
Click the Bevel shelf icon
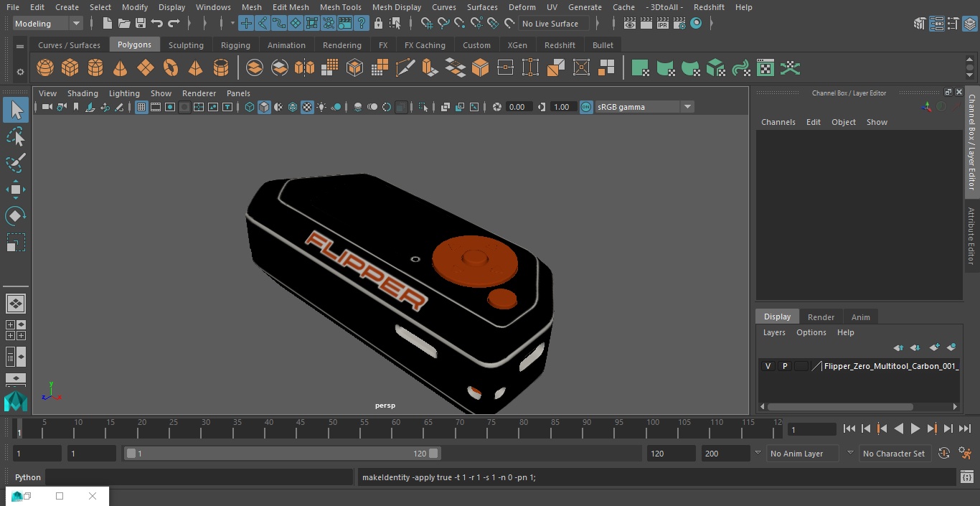(x=481, y=68)
